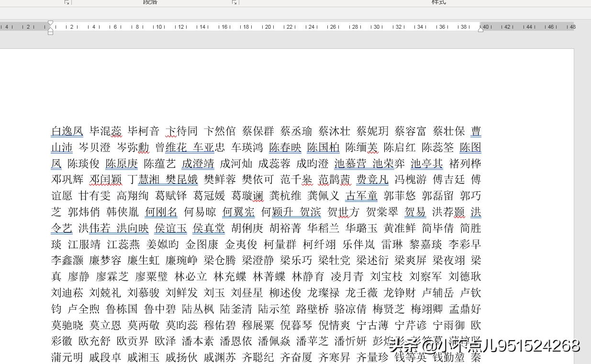Click the underlined name 侯真堂
Screen dimensions: 591x364
[x=209, y=228]
